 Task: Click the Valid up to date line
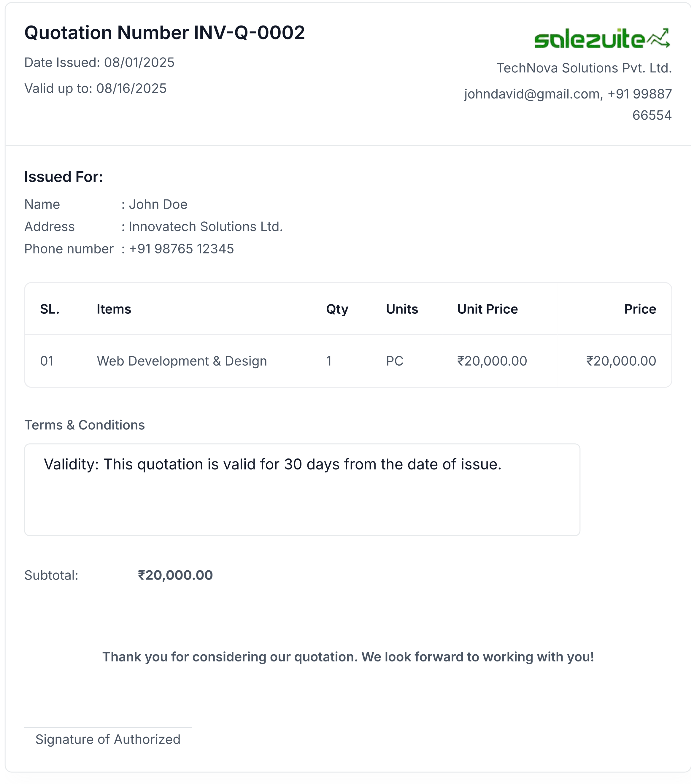coord(96,89)
